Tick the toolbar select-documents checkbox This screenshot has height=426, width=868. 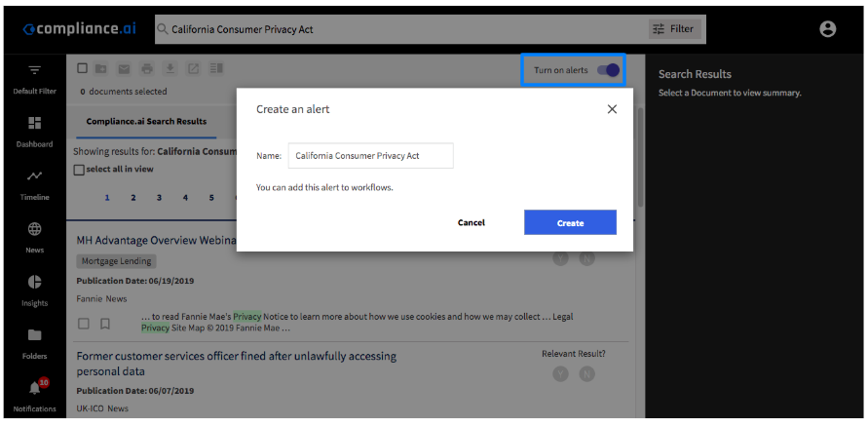coord(82,68)
